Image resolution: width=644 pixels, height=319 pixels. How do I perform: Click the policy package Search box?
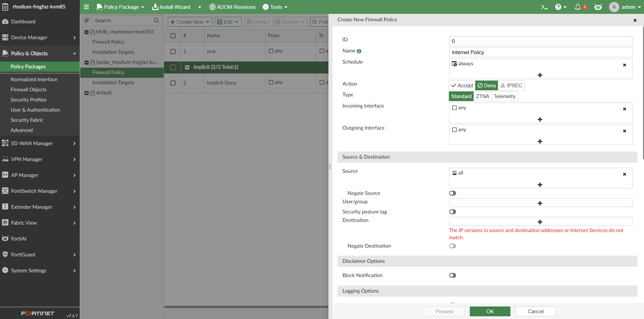point(127,21)
